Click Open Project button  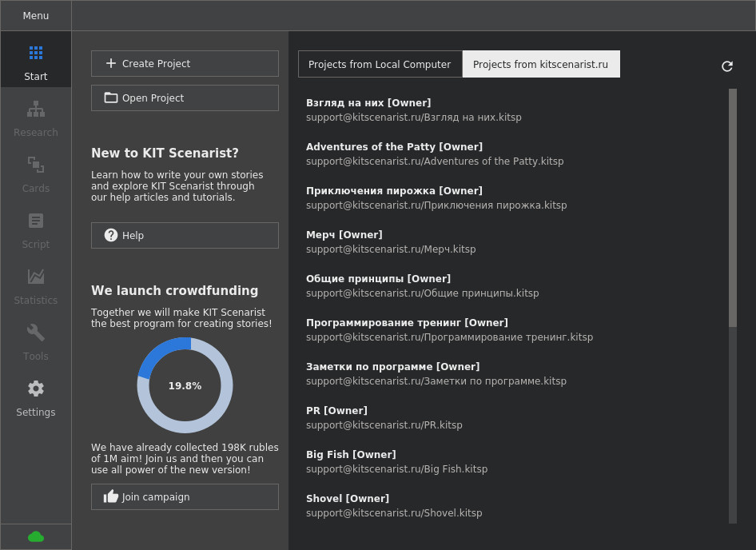click(185, 98)
